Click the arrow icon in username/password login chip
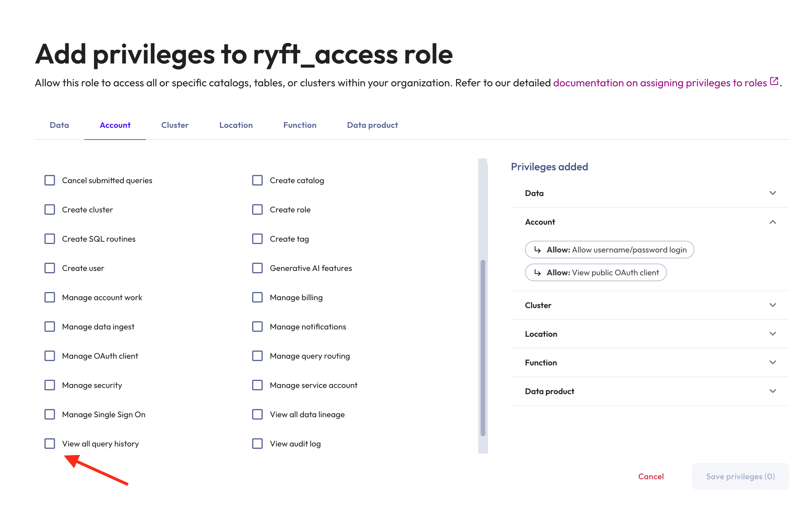812x505 pixels. (537, 250)
